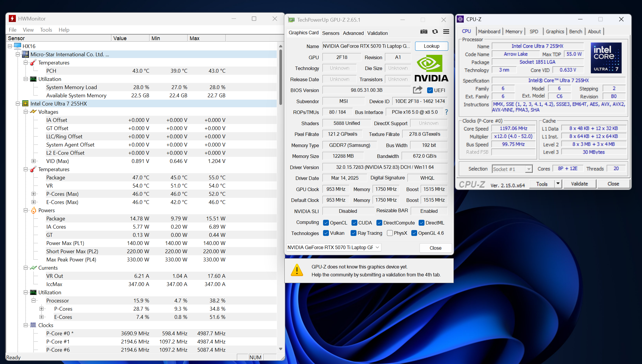Click the BIOS version share/export icon
The image size is (642, 364).
(x=417, y=90)
